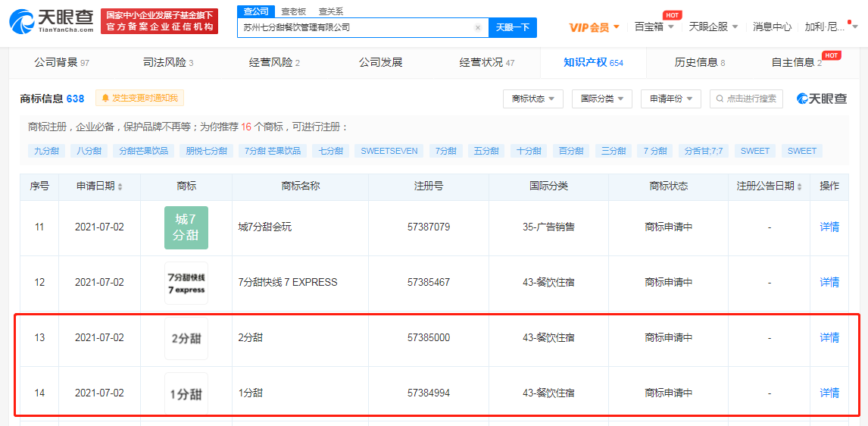View 详情 for the 2分甜 trademark
Screen dimensions: 868x426
coord(829,337)
